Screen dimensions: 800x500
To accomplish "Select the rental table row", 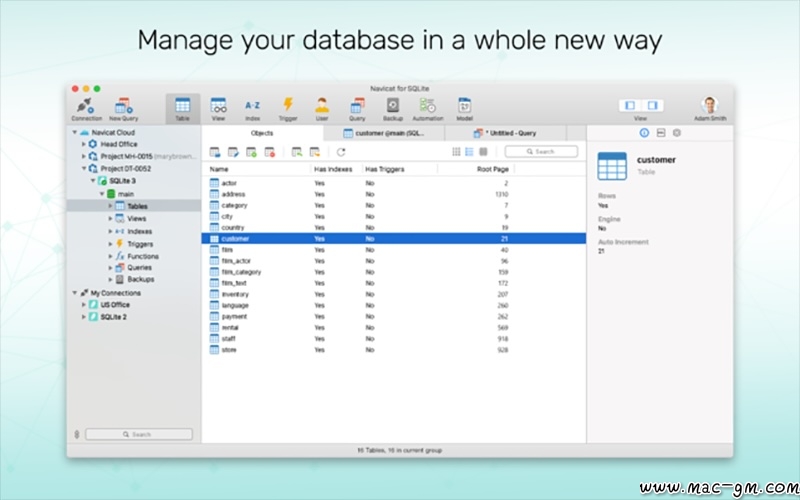I will coord(393,328).
